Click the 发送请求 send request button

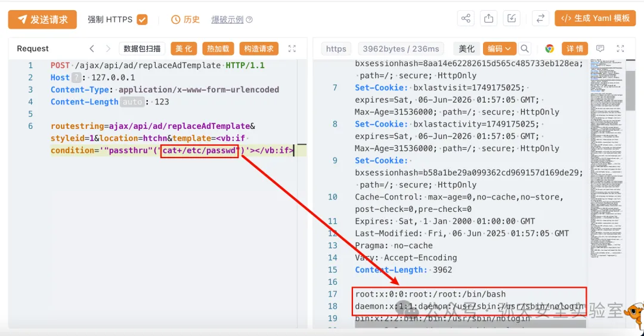tap(42, 19)
